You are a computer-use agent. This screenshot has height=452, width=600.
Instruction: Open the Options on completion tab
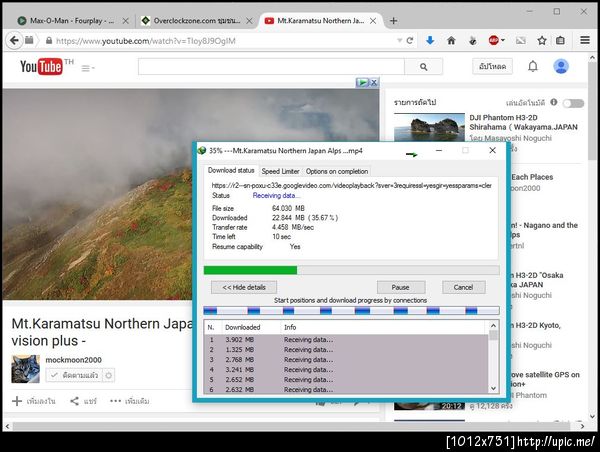coord(337,171)
